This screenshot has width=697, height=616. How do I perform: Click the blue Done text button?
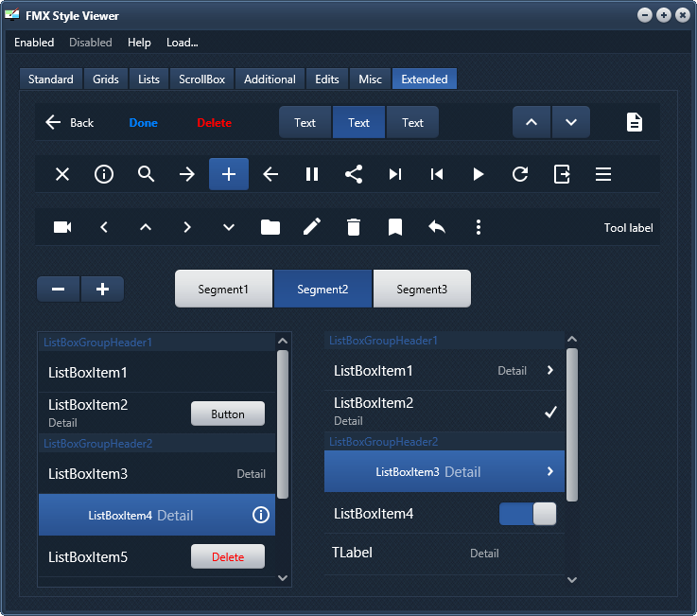click(x=143, y=123)
